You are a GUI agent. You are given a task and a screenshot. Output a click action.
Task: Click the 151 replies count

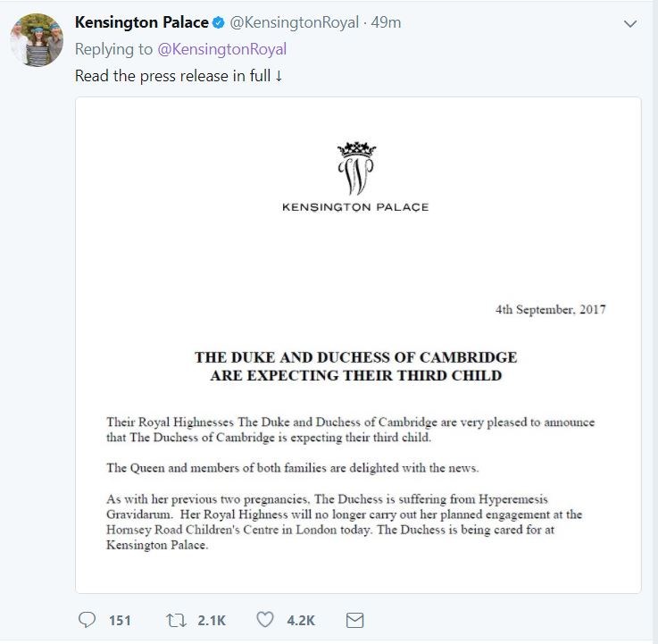pos(120,620)
